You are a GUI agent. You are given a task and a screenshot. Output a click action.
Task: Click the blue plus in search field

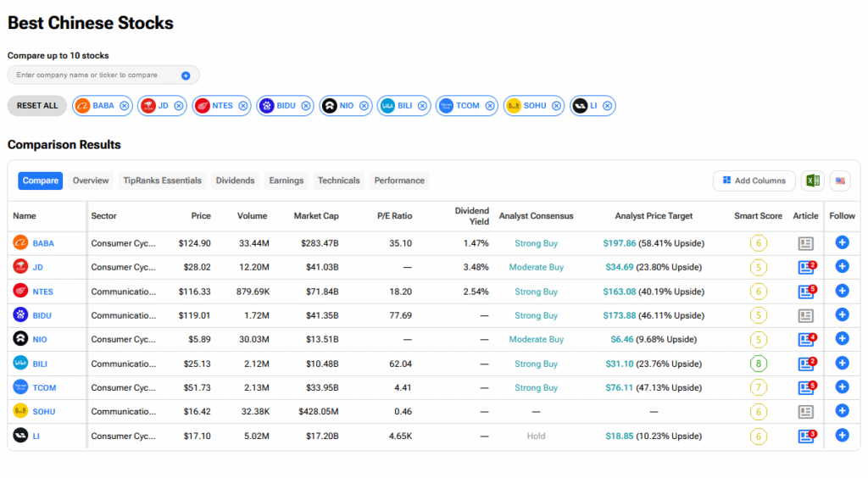point(186,75)
